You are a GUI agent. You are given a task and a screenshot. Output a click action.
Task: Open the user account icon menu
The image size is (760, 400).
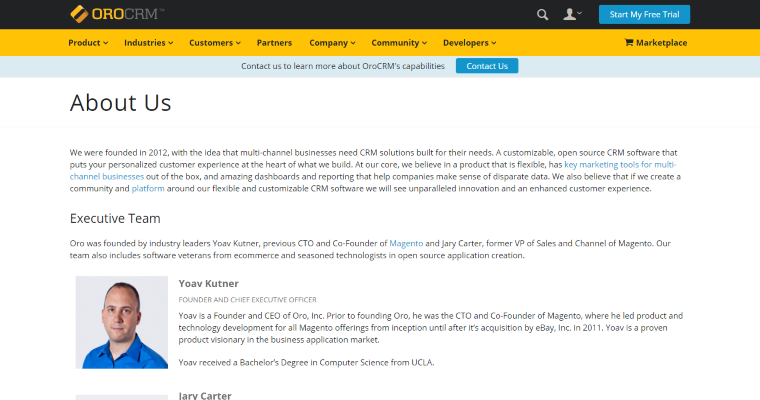[x=572, y=14]
